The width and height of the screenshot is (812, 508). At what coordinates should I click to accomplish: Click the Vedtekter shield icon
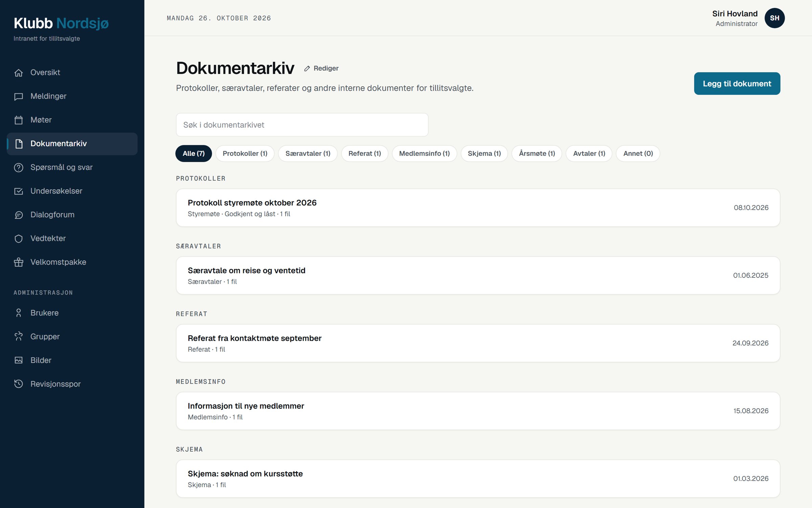tap(19, 238)
